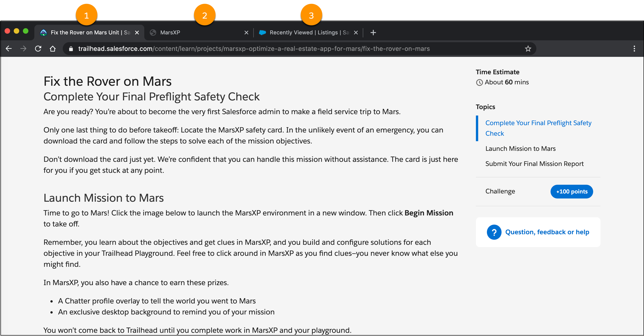Viewport: 644px width, 336px height.
Task: Switch to the Recently Viewed Listings tab
Action: 308,33
